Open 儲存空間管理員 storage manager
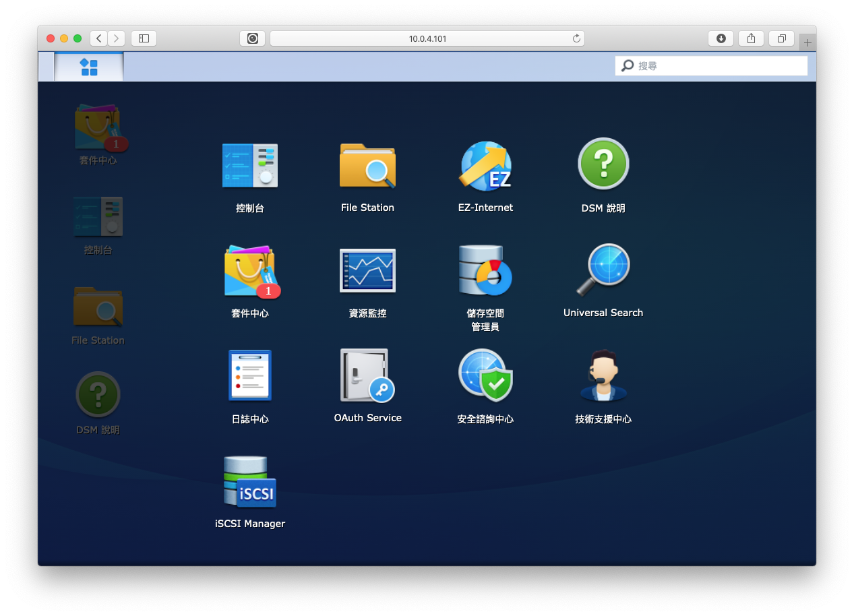Image resolution: width=854 pixels, height=616 pixels. 485,270
